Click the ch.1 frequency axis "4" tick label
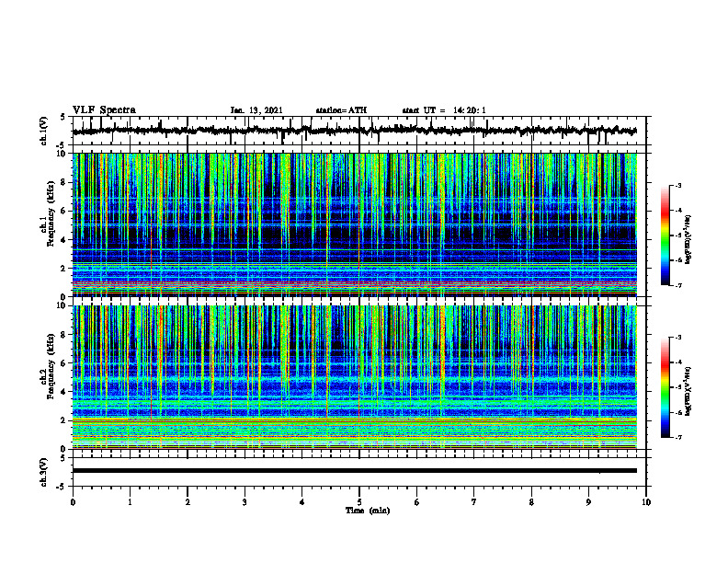The height and width of the screenshot is (563, 728). 65,239
